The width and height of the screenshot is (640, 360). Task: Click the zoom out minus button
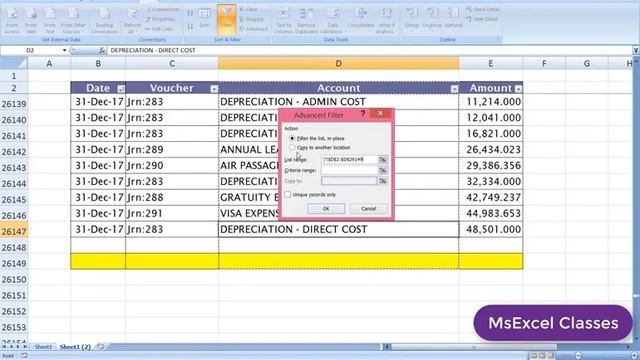578,356
